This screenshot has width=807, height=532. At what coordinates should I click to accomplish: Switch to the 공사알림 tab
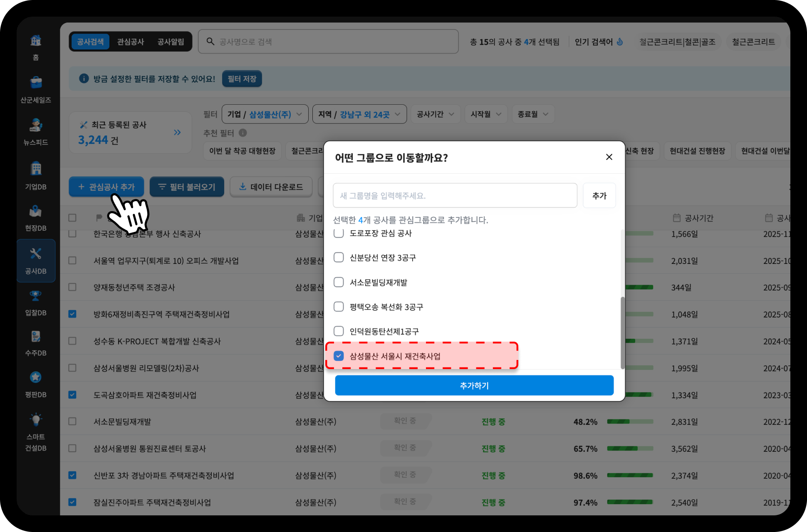pyautogui.click(x=171, y=42)
